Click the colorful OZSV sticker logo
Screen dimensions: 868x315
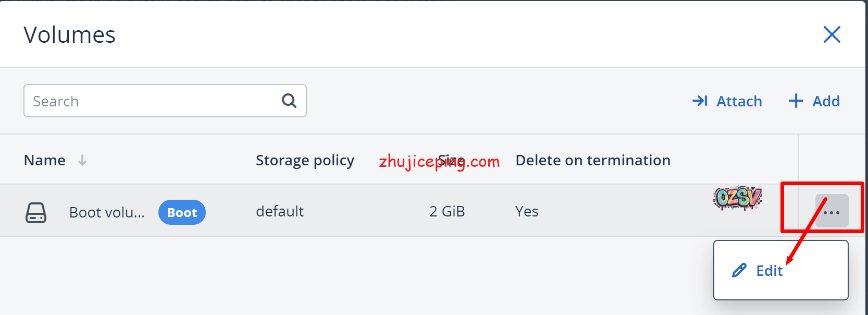[x=737, y=198]
